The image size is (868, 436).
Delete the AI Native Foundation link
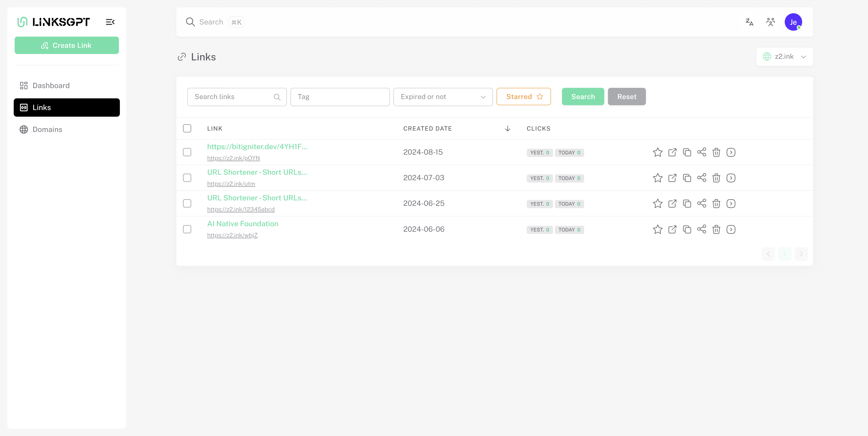coord(716,229)
